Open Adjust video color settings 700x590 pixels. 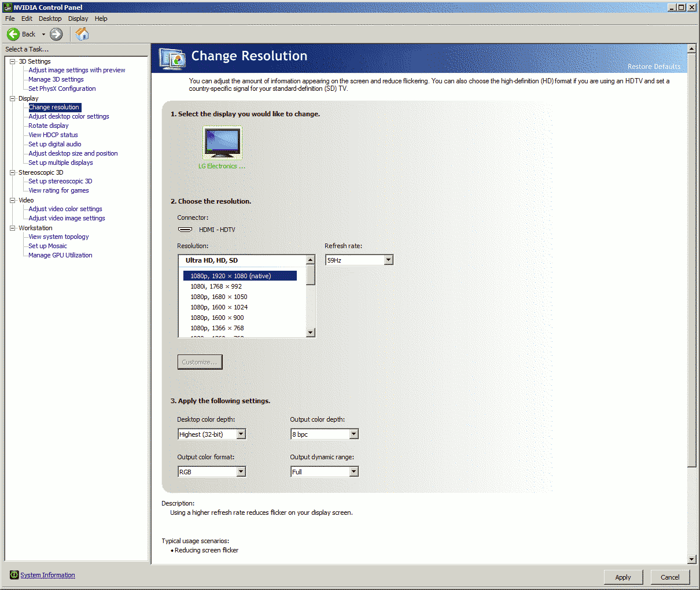pyautogui.click(x=65, y=209)
